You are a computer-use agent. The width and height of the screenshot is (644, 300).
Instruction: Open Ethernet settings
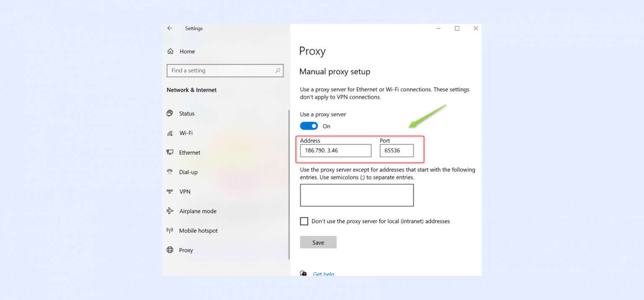[190, 152]
